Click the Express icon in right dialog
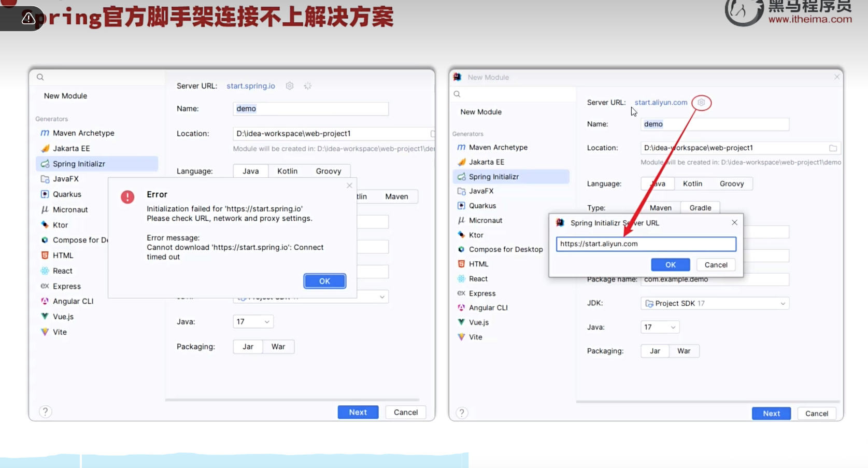The height and width of the screenshot is (468, 868). (x=461, y=293)
